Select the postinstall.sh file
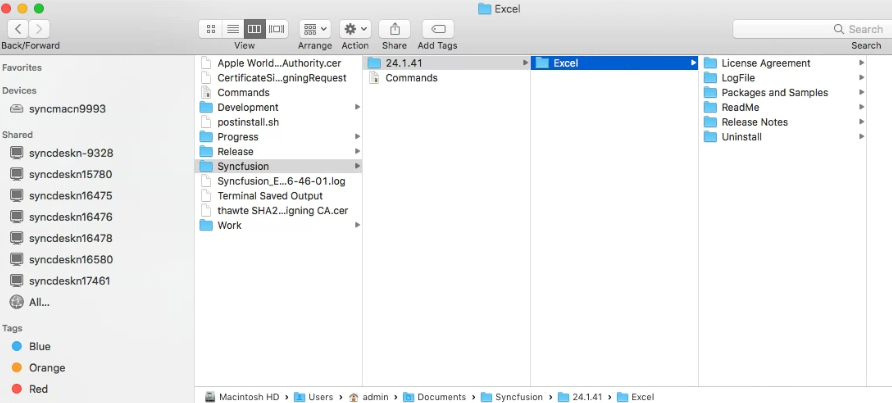 250,122
